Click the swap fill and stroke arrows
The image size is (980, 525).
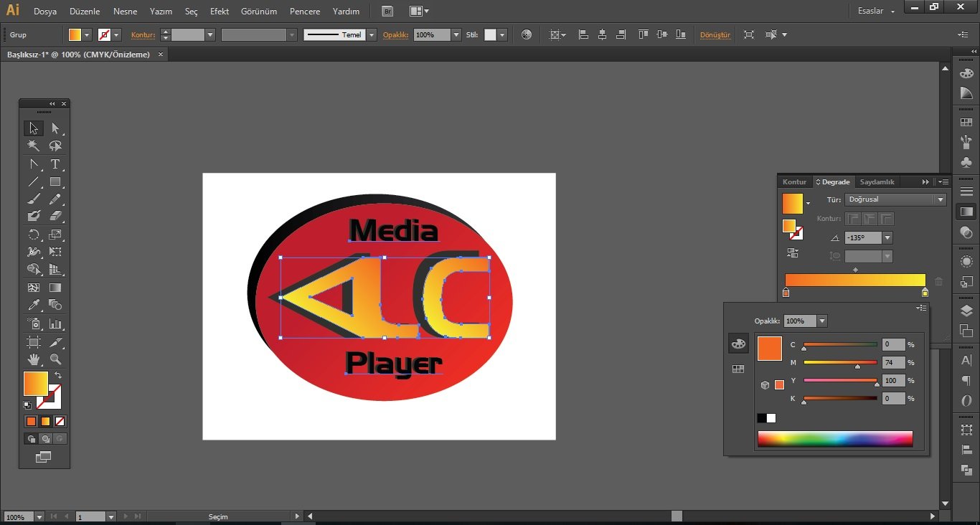click(58, 375)
